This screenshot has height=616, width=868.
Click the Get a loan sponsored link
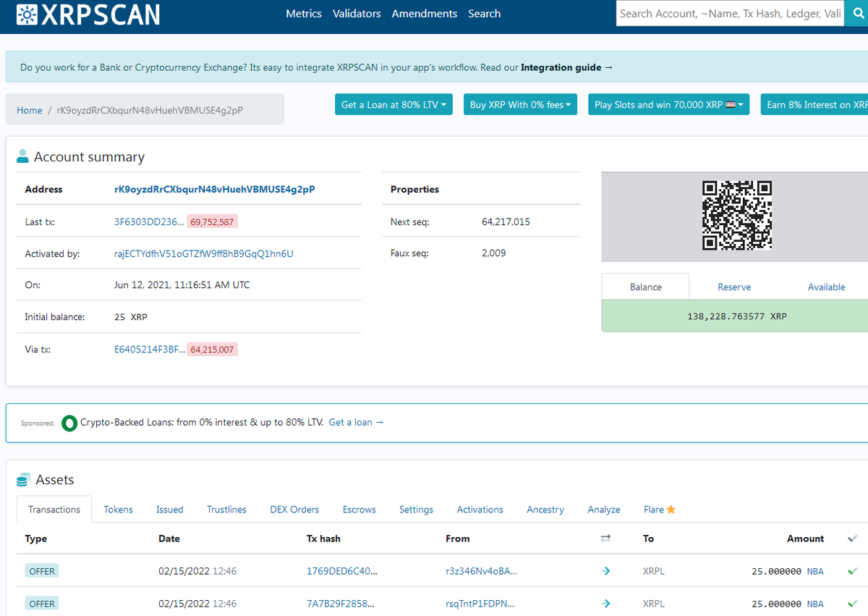356,422
